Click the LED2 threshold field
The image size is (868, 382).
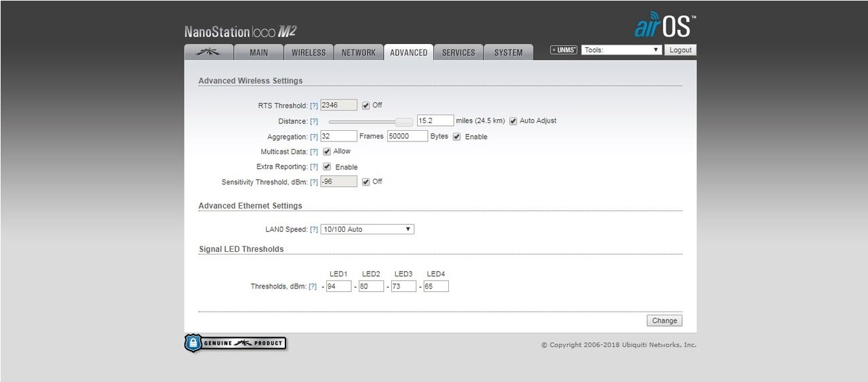pyautogui.click(x=372, y=286)
